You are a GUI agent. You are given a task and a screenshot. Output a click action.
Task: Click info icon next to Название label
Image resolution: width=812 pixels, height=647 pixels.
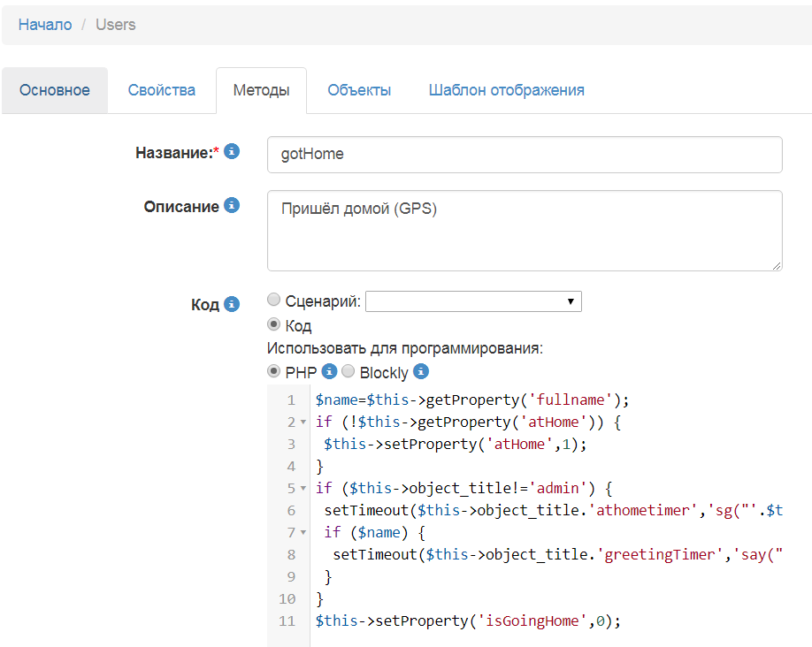[232, 152]
